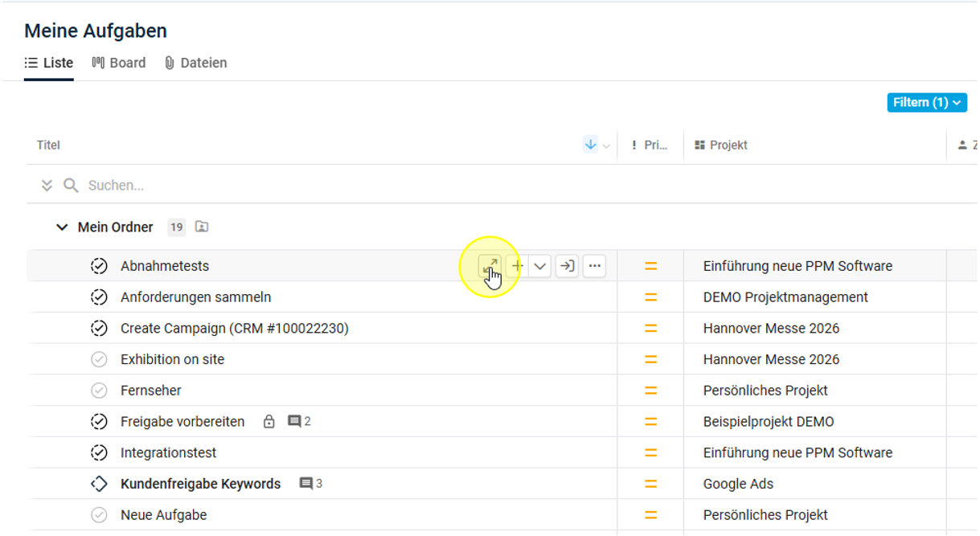Switch to the Dateien tab
980x536 pixels.
coord(195,63)
